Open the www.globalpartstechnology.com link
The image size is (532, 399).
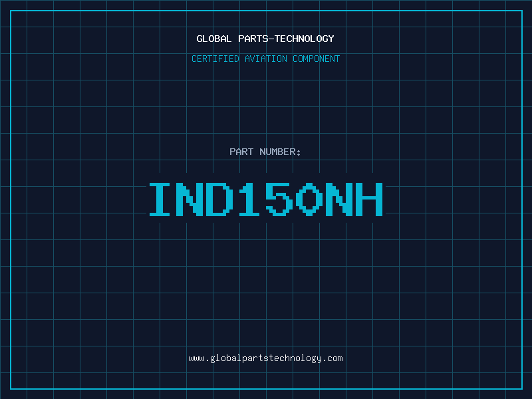pyautogui.click(x=265, y=358)
